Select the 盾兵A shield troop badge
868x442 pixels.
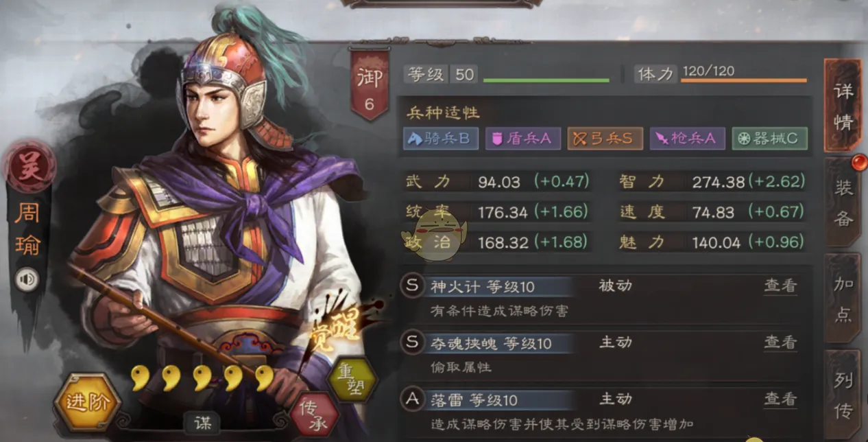pyautogui.click(x=522, y=139)
